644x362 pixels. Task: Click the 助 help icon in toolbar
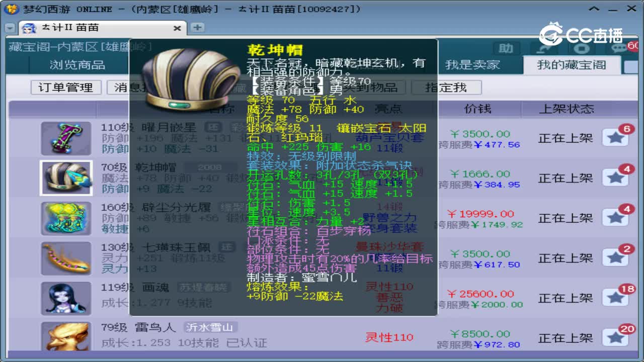pyautogui.click(x=505, y=48)
